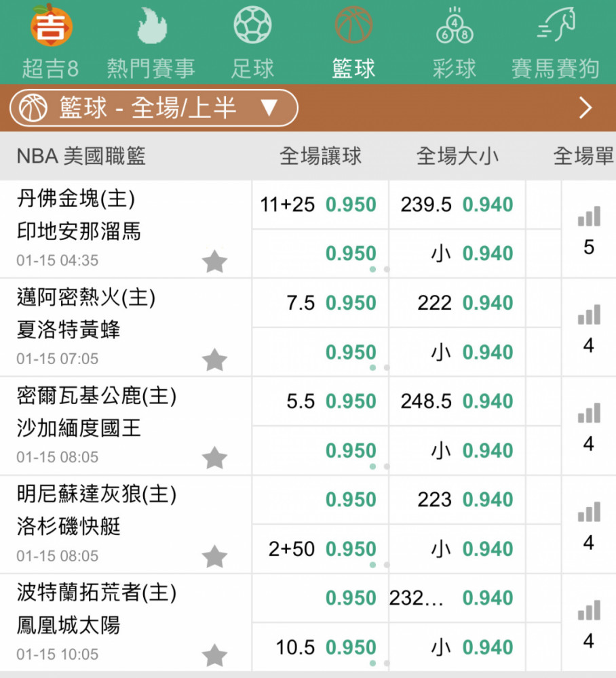Favorite the 波特蘭拓荒者 vs 鳳凰城太陽 match star

point(214,655)
